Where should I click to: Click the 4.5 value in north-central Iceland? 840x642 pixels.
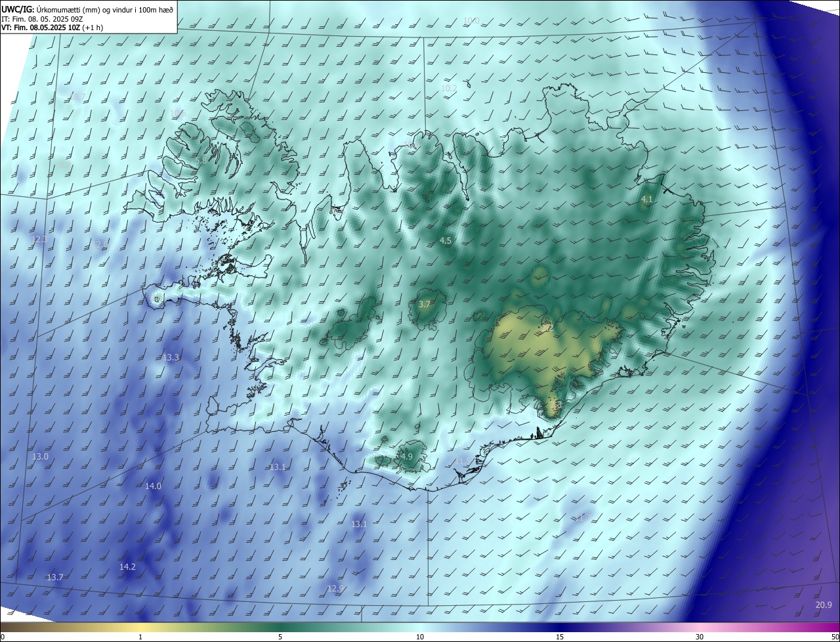pos(446,241)
